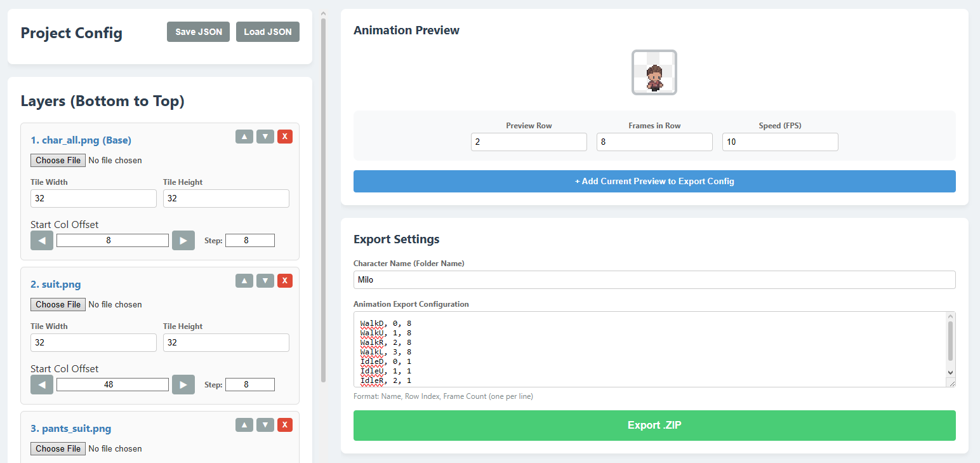The height and width of the screenshot is (463, 980).
Task: Click the 'Layers (Bottom to Top)' heading
Action: 103,101
